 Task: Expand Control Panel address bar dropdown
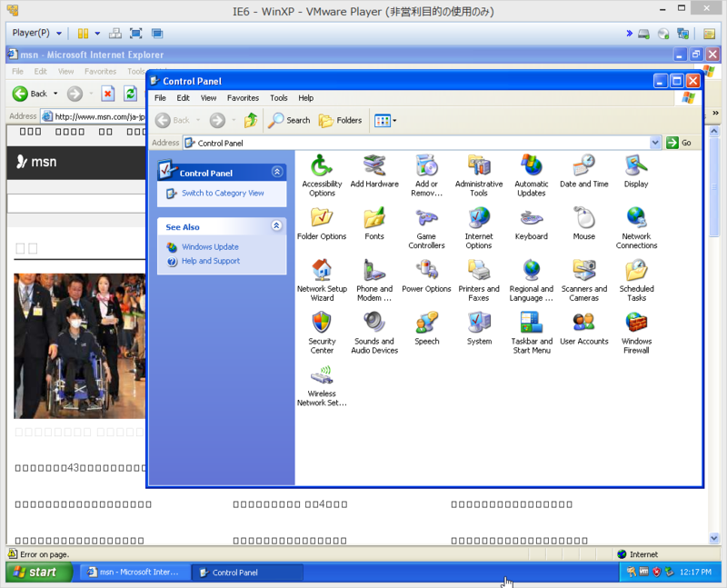[654, 143]
